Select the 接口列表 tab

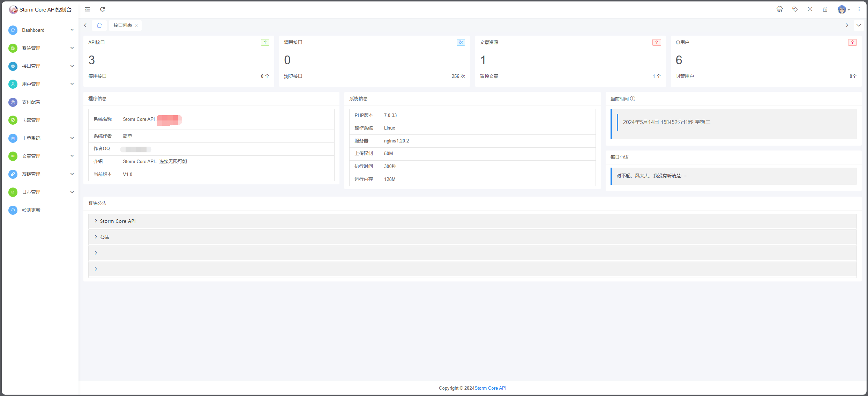(x=121, y=25)
